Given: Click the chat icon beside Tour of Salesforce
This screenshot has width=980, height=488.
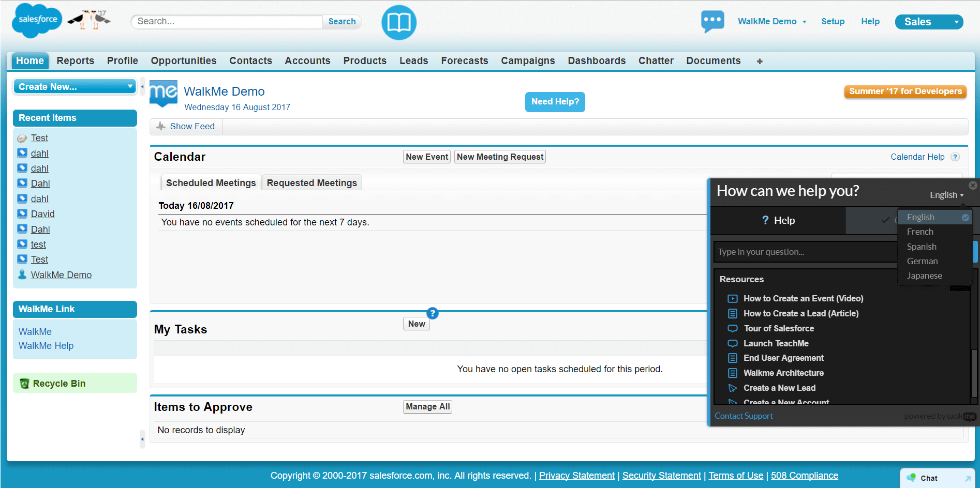Looking at the screenshot, I should pyautogui.click(x=732, y=328).
